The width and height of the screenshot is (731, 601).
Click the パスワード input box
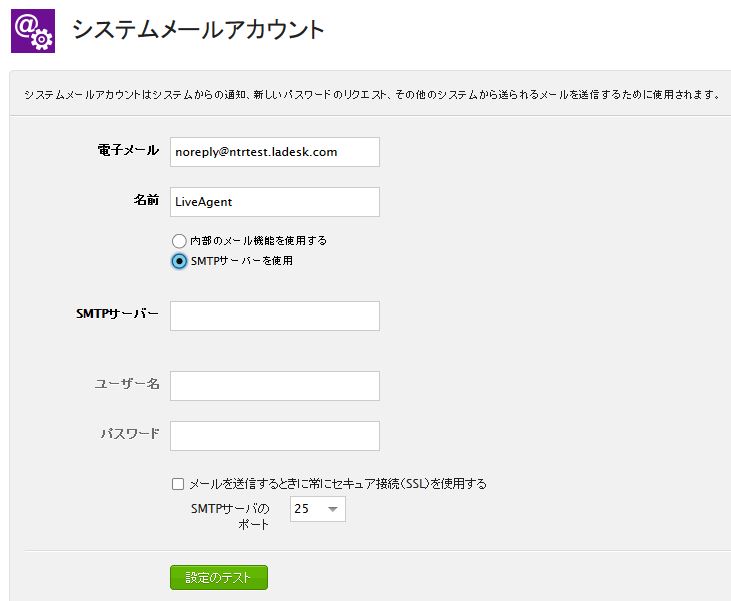(x=275, y=436)
